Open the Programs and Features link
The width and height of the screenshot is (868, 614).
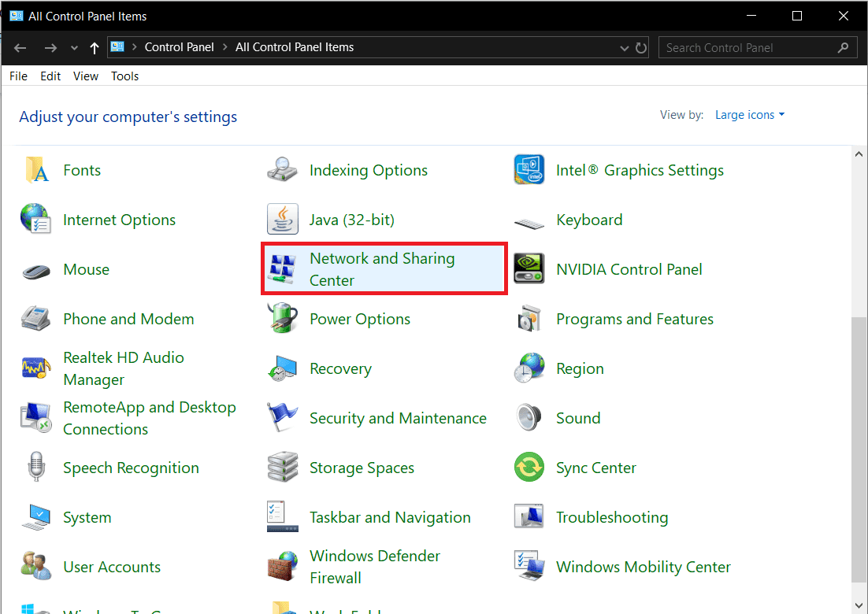pyautogui.click(x=634, y=319)
